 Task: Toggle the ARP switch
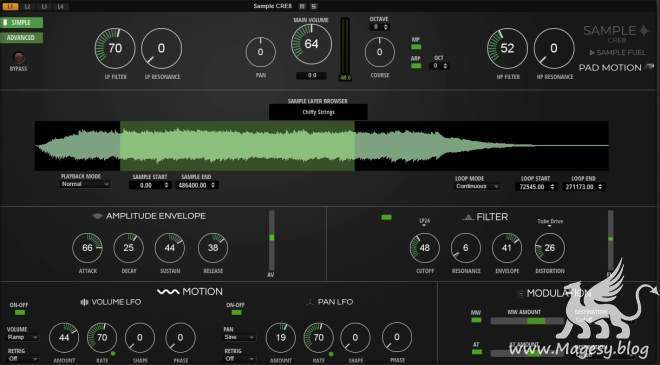click(416, 66)
